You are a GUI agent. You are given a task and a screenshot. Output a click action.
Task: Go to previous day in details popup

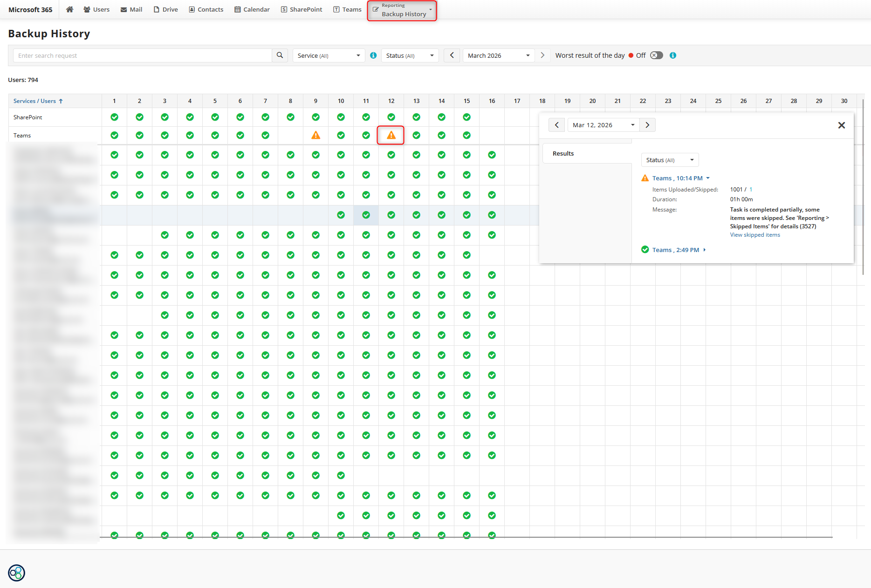(556, 125)
